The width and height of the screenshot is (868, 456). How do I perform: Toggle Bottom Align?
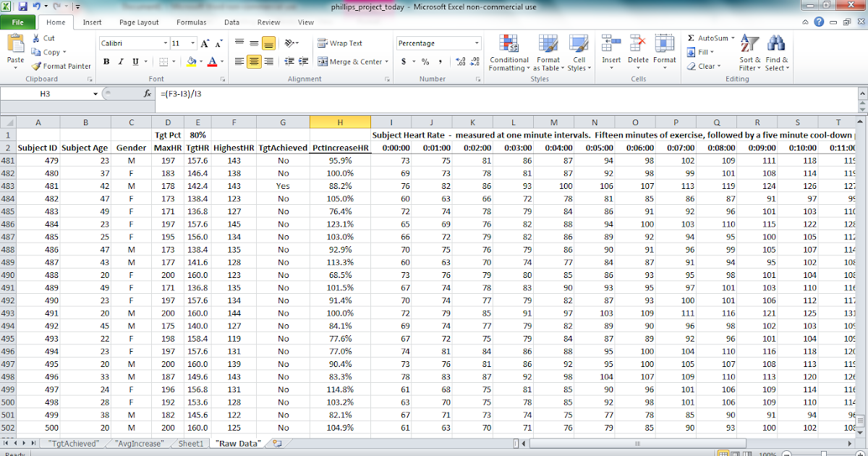(x=268, y=43)
